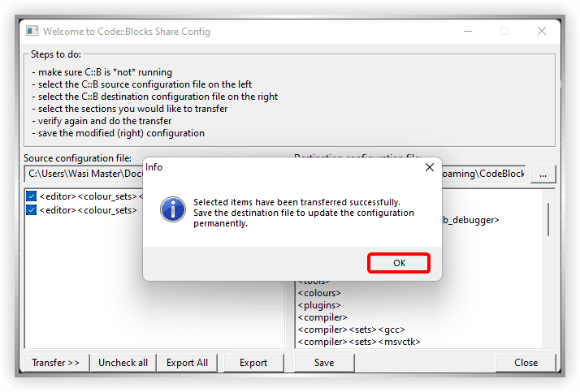Click the destination configuration path field
Image resolution: width=580 pixels, height=392 pixels.
483,174
